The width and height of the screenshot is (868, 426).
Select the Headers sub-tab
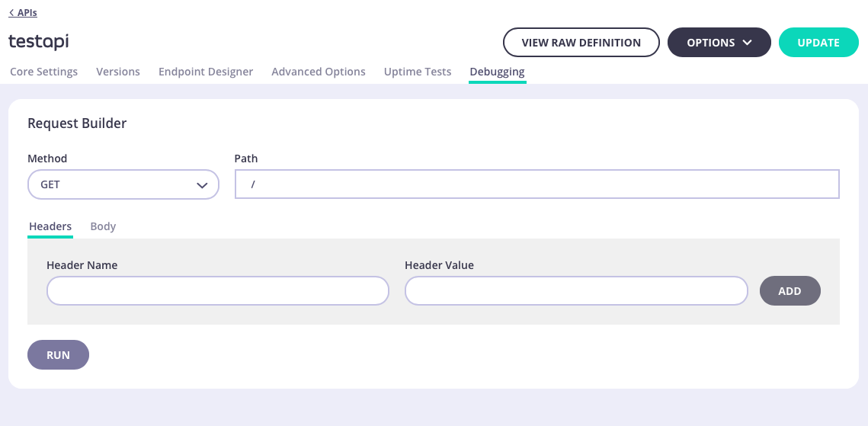(50, 226)
